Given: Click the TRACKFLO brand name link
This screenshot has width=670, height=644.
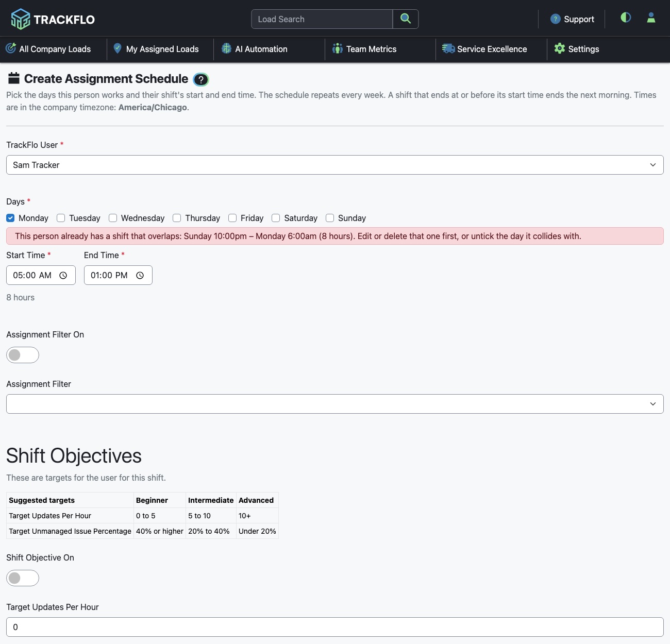Looking at the screenshot, I should pyautogui.click(x=64, y=20).
